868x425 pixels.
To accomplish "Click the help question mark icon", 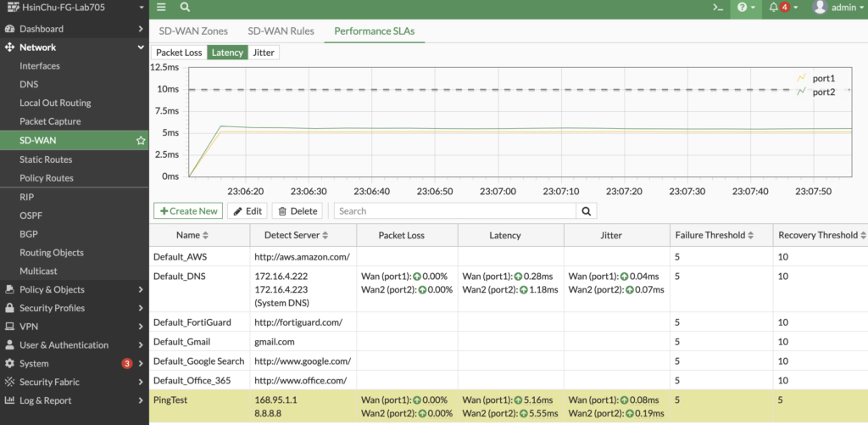I will 743,8.
